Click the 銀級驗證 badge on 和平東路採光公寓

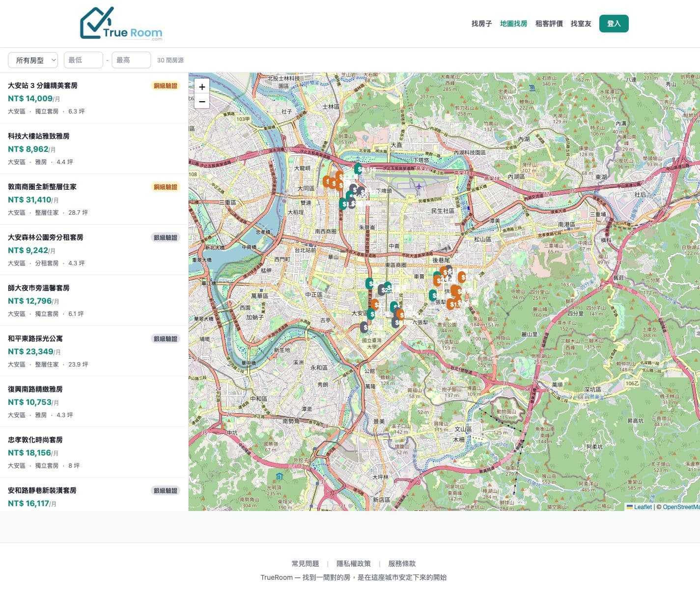point(166,339)
